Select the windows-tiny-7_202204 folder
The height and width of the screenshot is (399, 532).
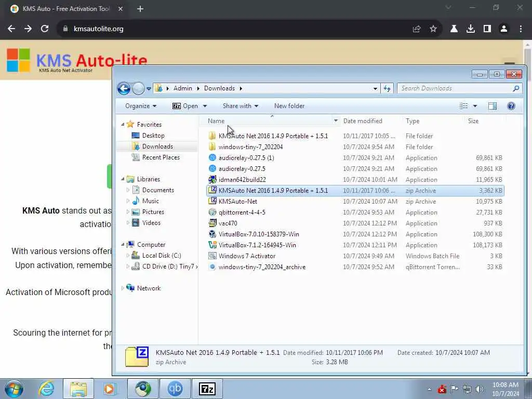pyautogui.click(x=250, y=147)
